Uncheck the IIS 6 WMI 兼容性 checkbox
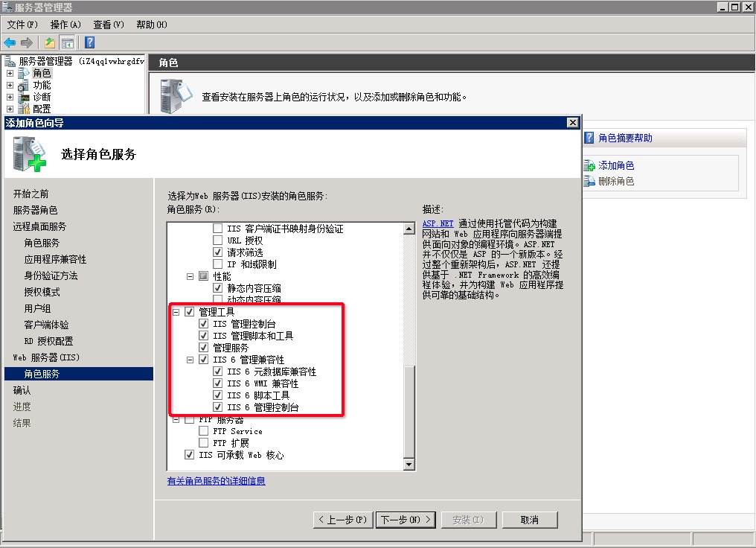 tap(218, 383)
